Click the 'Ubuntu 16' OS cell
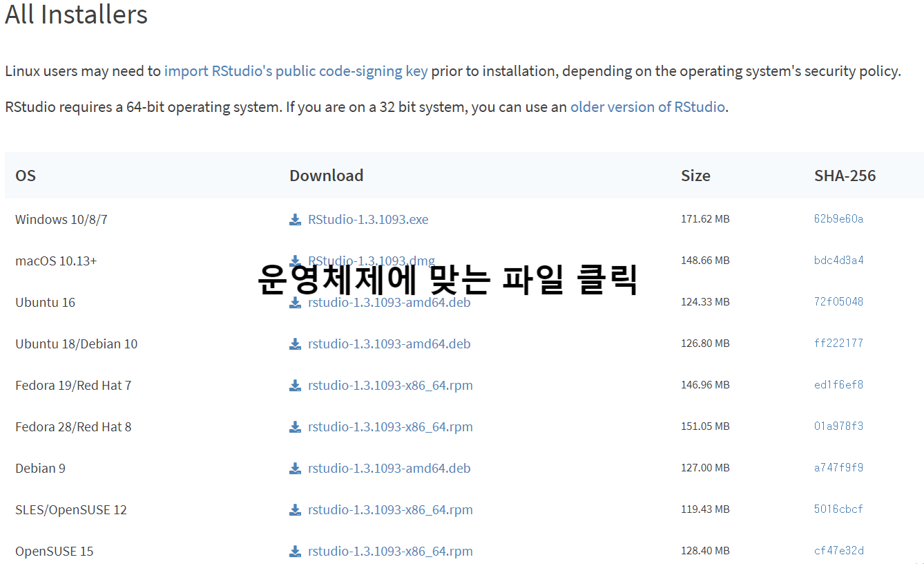Image resolution: width=924 pixels, height=564 pixels. click(x=45, y=303)
